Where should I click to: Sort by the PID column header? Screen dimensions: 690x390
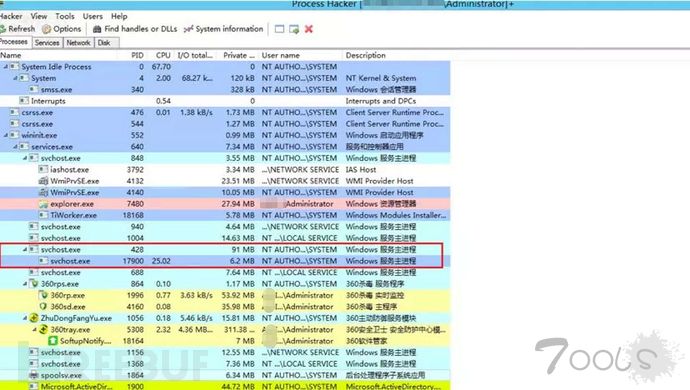point(137,55)
